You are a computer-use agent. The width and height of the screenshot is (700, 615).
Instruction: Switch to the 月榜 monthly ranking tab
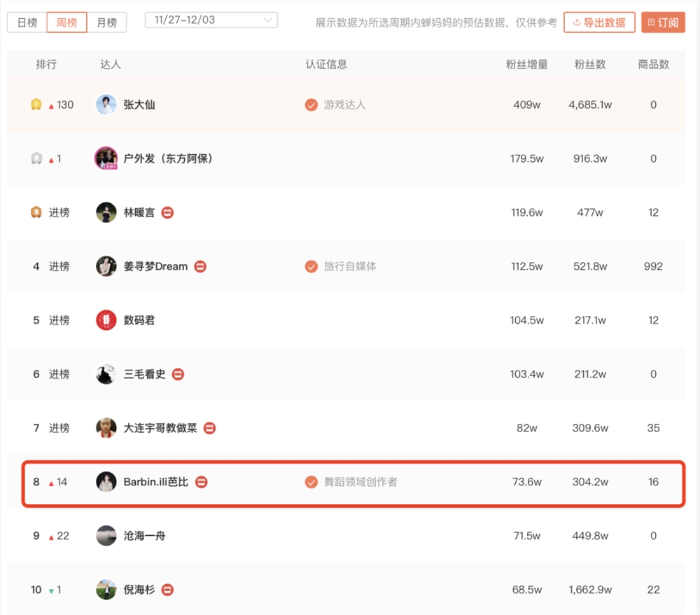[x=107, y=22]
